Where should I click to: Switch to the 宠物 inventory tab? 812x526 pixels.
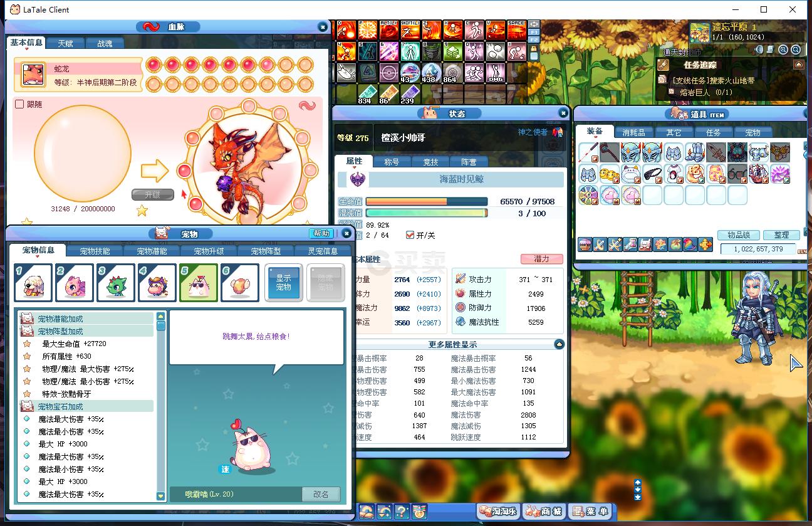click(752, 132)
